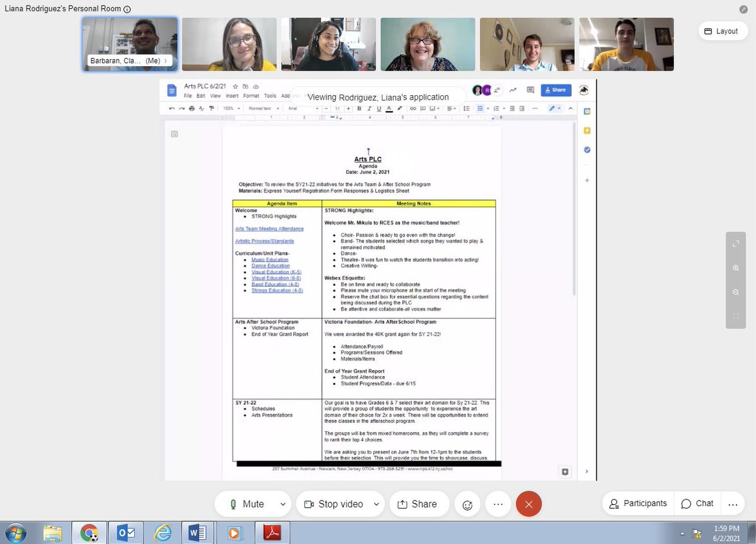This screenshot has height=544, width=756.
Task: Select the video thumbnail of the man in the yellow shirt
Action: click(x=626, y=43)
